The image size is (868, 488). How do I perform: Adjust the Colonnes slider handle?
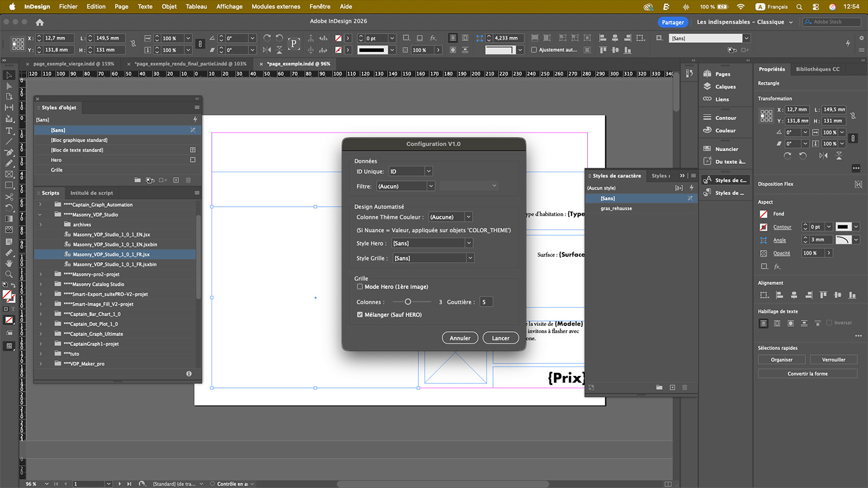[408, 302]
